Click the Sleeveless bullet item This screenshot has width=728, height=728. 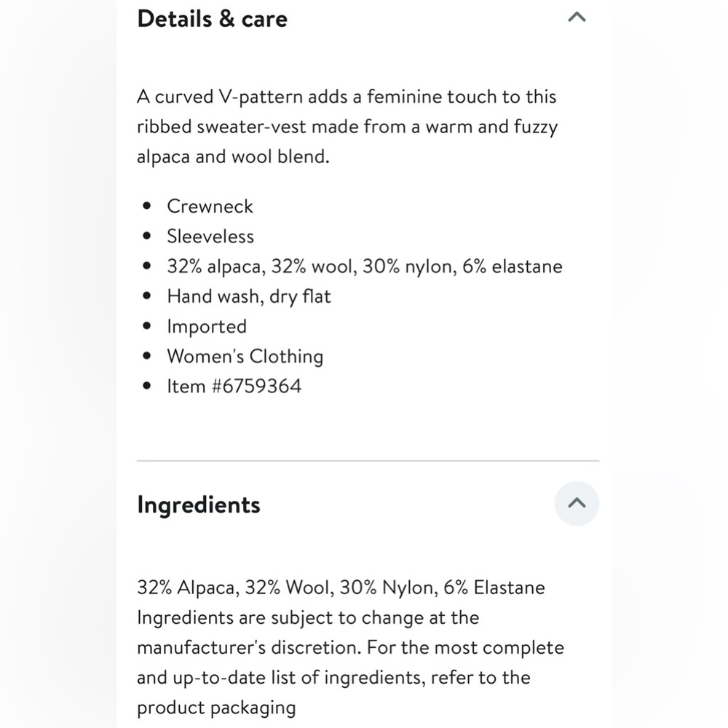click(x=210, y=237)
